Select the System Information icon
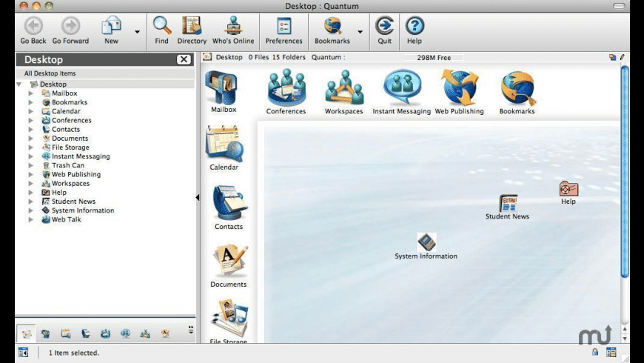Image resolution: width=644 pixels, height=363 pixels. (426, 242)
